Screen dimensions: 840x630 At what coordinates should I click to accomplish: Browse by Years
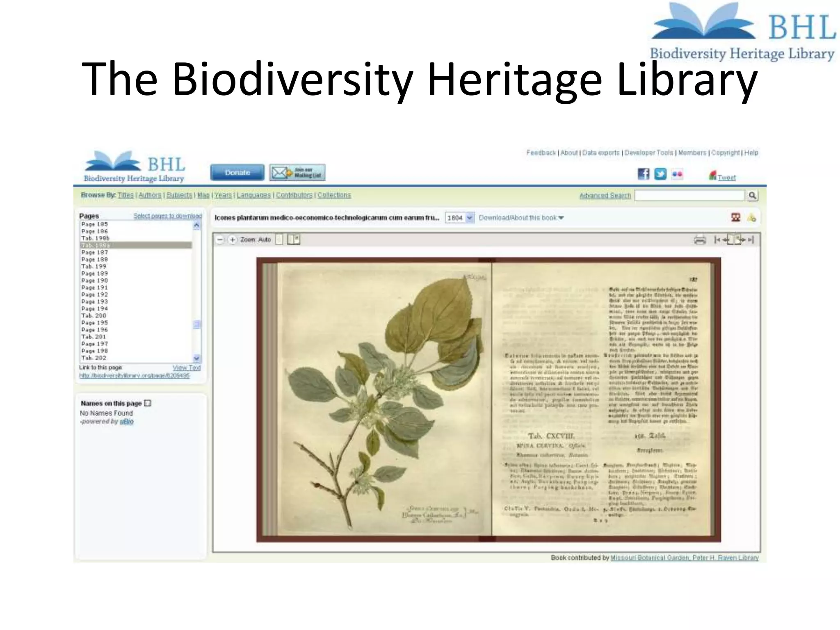pyautogui.click(x=223, y=195)
